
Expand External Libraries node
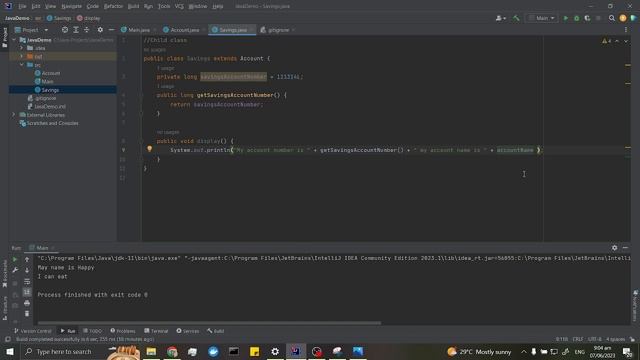14,115
